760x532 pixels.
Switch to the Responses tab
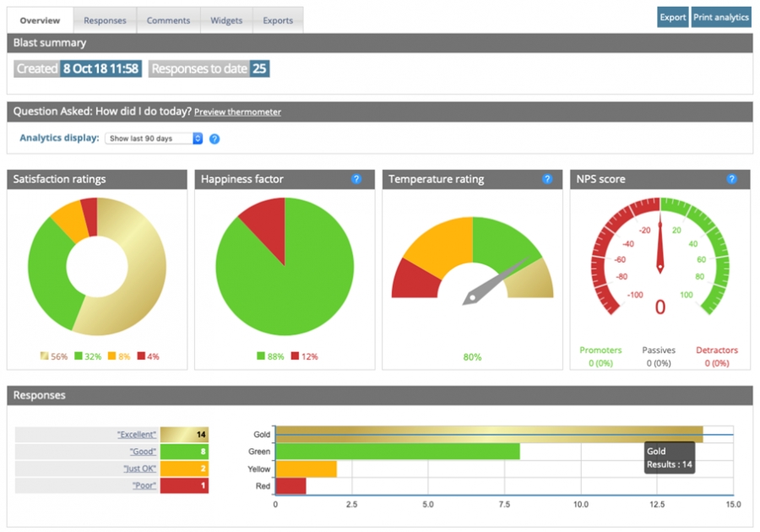pos(105,20)
